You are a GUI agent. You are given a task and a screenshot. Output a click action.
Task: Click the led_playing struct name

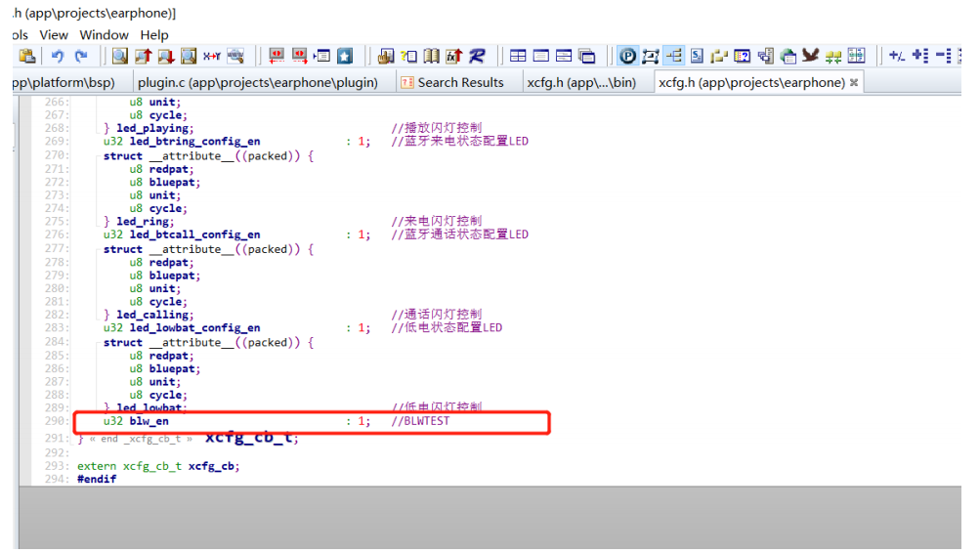[x=152, y=128]
